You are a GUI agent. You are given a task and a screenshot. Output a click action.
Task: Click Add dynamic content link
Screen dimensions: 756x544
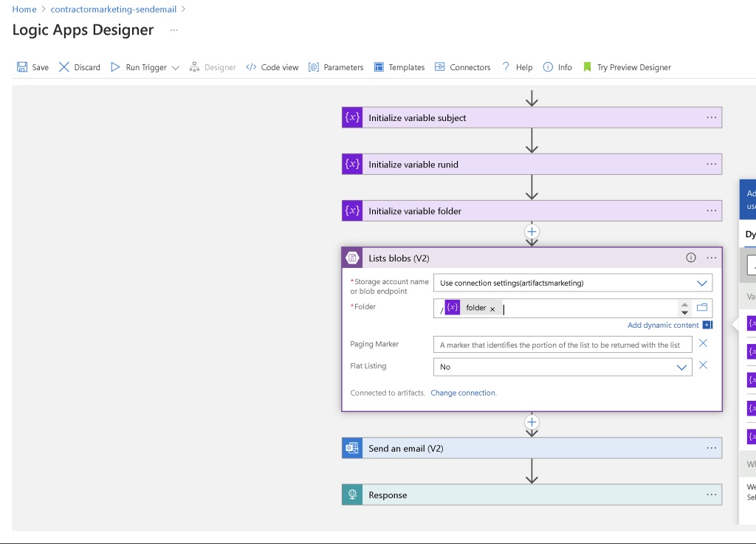[x=663, y=326]
